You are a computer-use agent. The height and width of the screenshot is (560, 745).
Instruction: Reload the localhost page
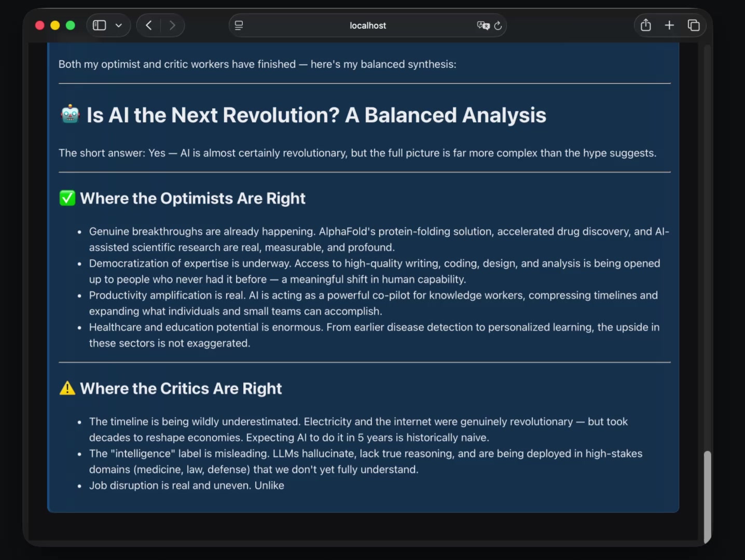[498, 25]
